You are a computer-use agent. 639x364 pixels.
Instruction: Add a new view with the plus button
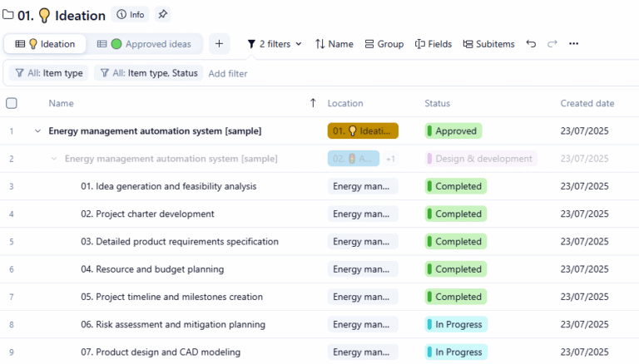click(220, 43)
